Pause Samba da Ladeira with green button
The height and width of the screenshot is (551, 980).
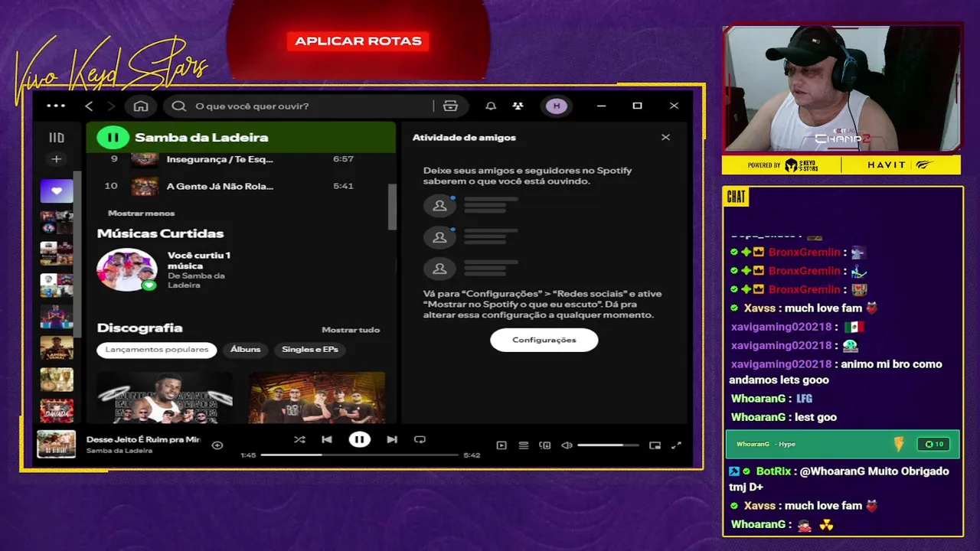pyautogui.click(x=113, y=138)
